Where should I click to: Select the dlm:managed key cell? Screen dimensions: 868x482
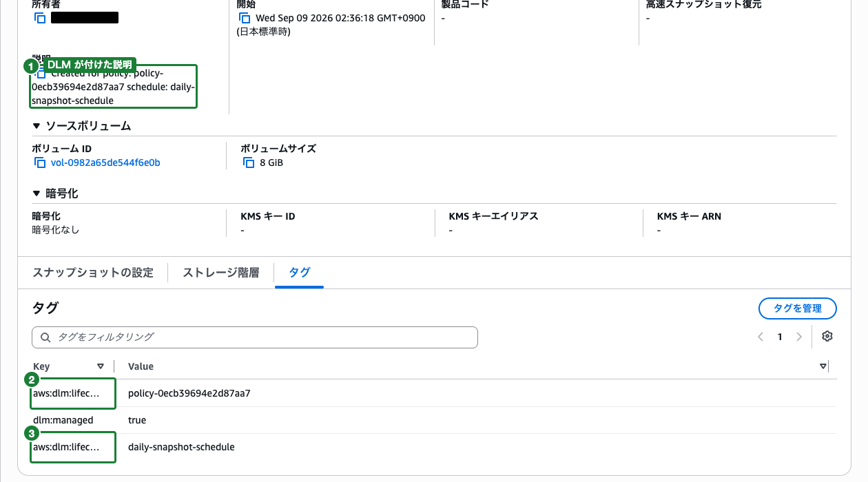click(63, 420)
